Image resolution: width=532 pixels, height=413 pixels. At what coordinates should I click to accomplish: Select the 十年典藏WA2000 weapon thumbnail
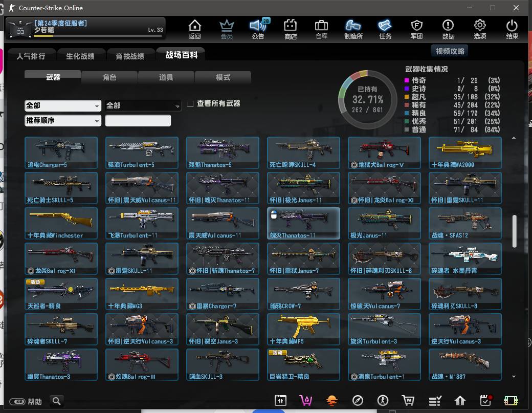tap(465, 153)
